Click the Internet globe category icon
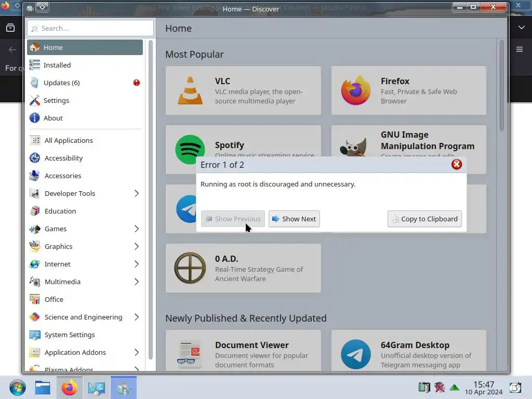 (x=35, y=263)
